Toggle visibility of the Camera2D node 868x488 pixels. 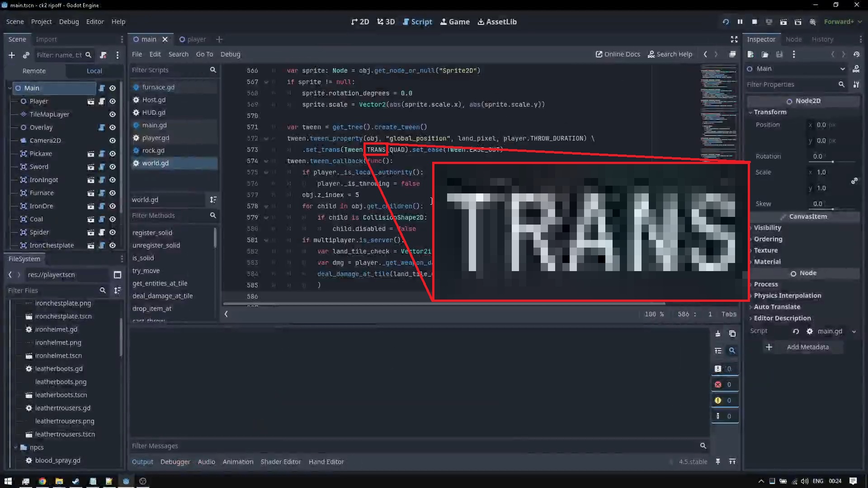tap(113, 141)
